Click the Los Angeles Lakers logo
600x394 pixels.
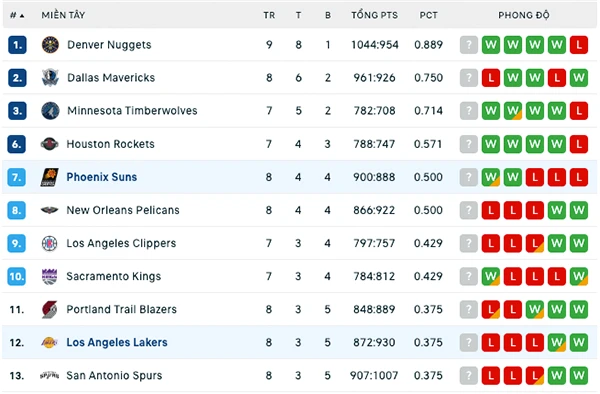(49, 342)
